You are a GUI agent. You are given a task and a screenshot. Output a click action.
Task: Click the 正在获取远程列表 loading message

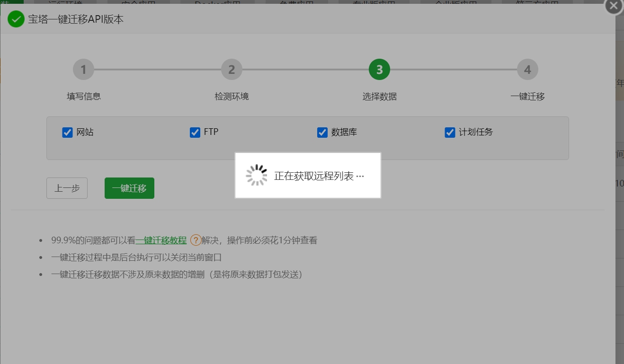click(319, 176)
